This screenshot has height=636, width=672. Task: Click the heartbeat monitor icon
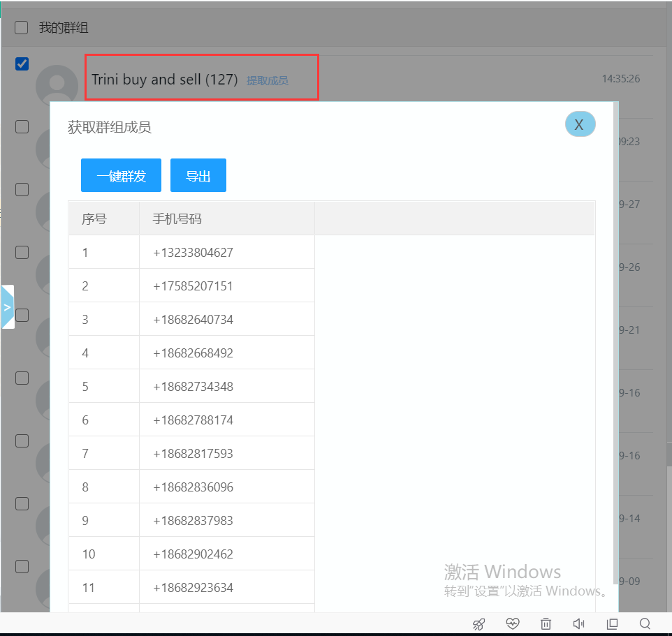click(x=513, y=623)
